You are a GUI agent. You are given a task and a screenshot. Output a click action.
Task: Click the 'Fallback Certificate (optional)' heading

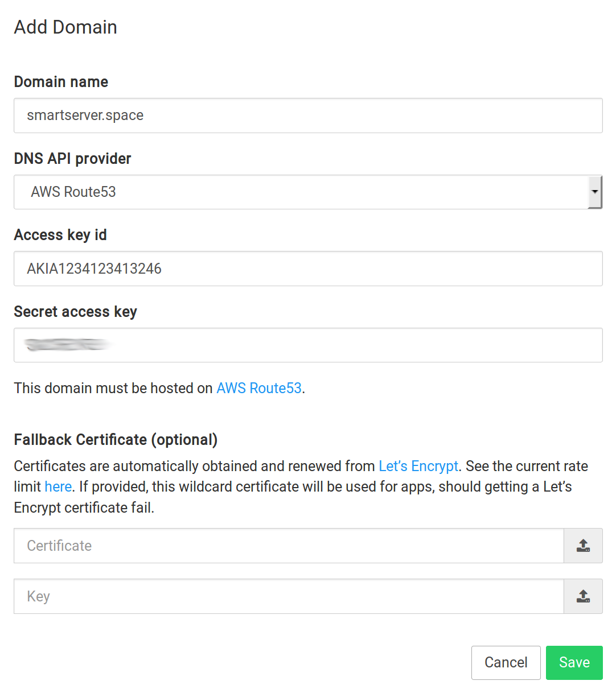point(116,440)
